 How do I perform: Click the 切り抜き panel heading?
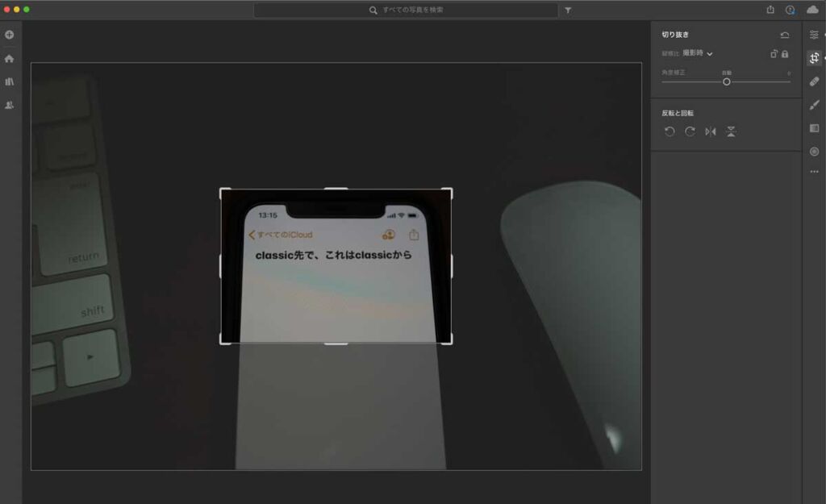click(x=675, y=35)
